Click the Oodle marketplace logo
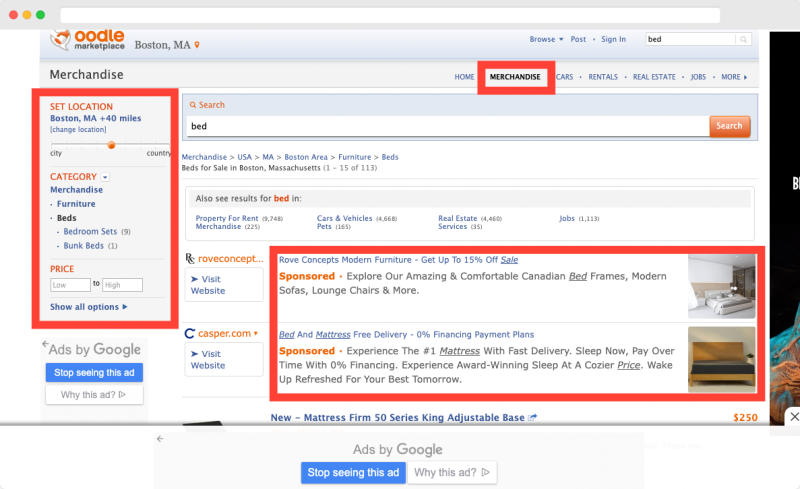This screenshot has width=800, height=489. tap(87, 40)
